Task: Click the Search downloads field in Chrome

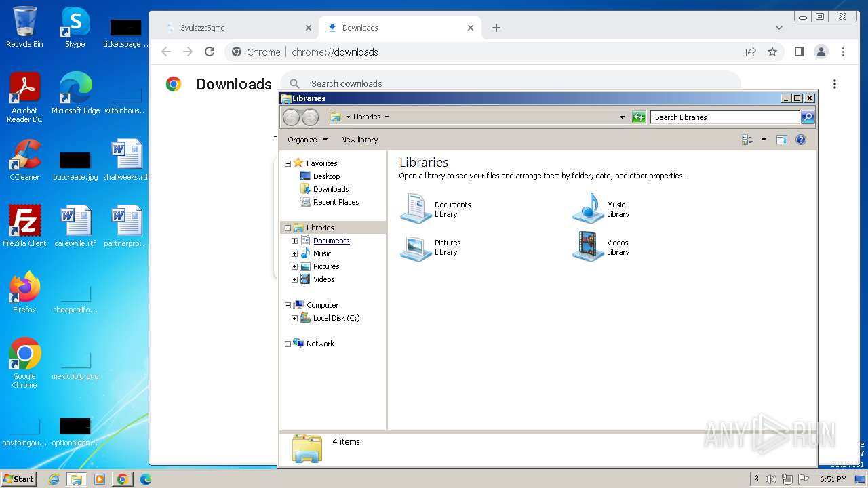Action: click(512, 83)
